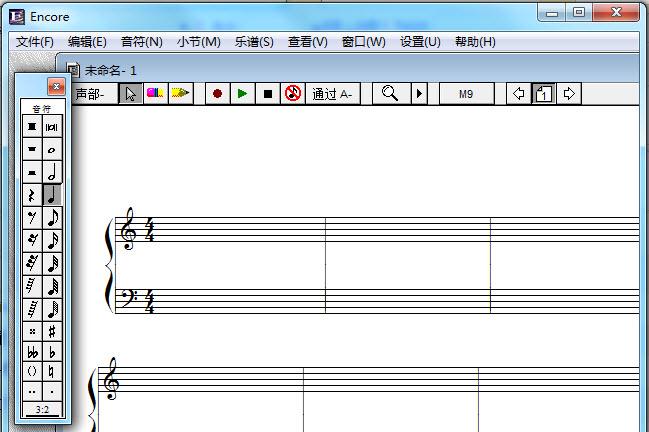649x432 pixels.
Task: Click bass clef on first system
Action: pyautogui.click(x=128, y=298)
